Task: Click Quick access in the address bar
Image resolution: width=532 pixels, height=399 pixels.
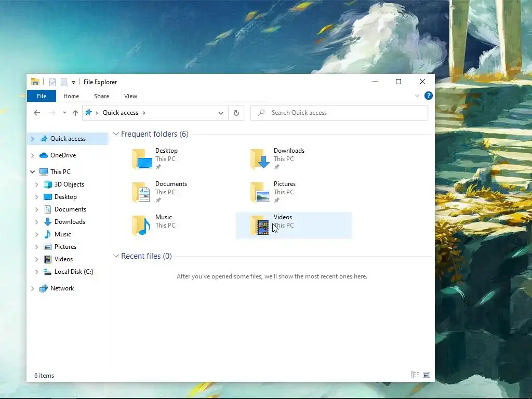Action: click(121, 113)
